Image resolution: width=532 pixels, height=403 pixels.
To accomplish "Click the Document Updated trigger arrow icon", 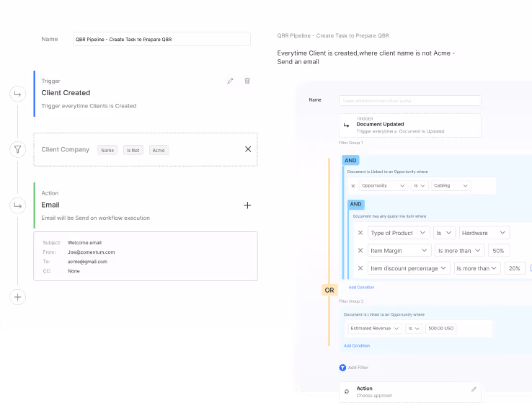I will 347,125.
